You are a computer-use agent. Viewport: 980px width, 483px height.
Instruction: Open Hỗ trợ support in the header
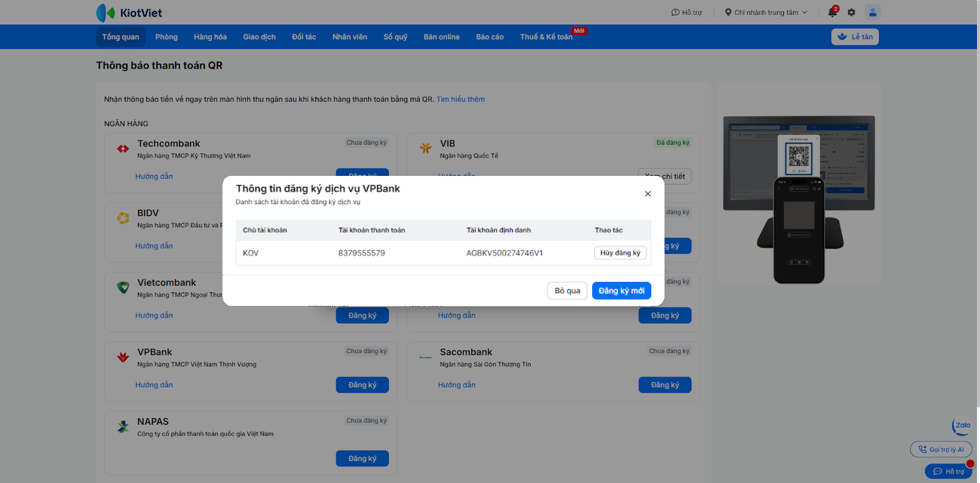687,12
